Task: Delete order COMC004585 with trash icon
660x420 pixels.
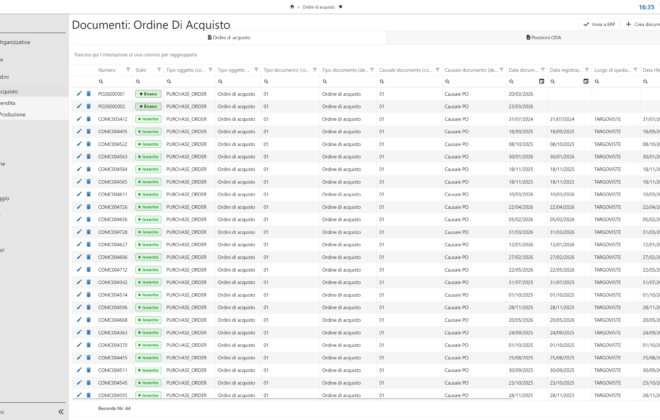Action: click(88, 181)
